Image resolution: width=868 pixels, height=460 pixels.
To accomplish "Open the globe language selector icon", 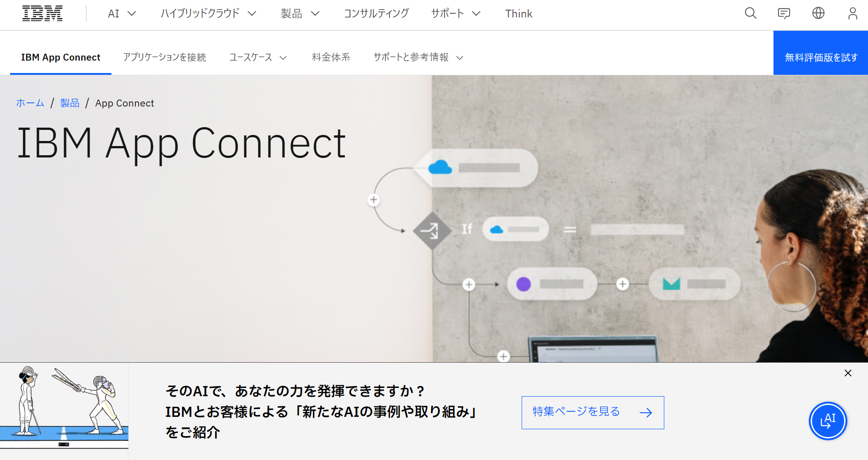I will (x=818, y=13).
